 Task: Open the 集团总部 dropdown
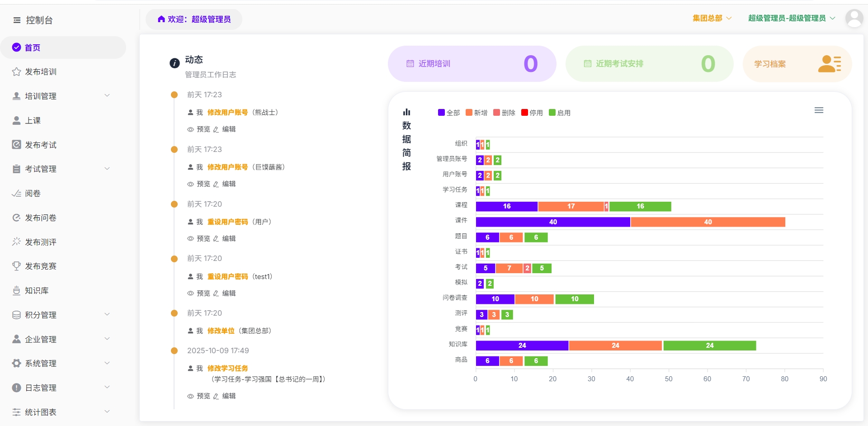click(x=712, y=18)
